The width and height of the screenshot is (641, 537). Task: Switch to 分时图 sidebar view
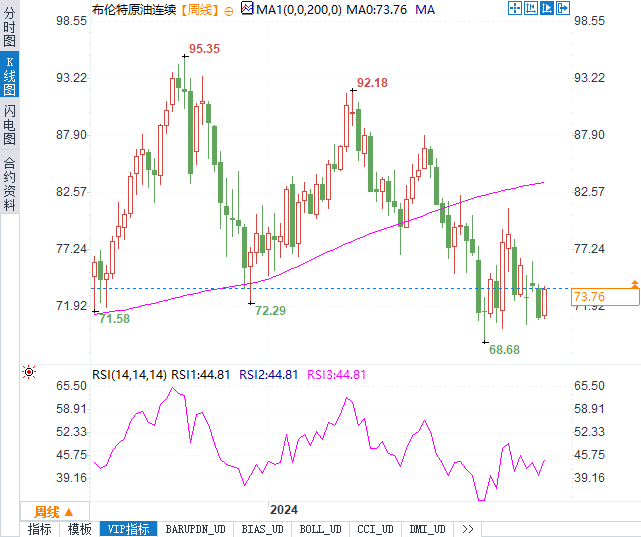pyautogui.click(x=9, y=27)
